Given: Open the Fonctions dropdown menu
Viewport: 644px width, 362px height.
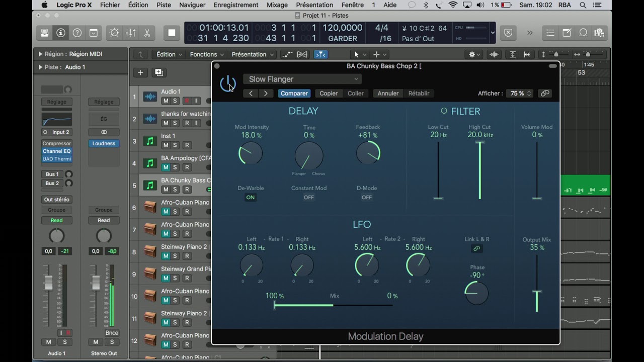Looking at the screenshot, I should [x=207, y=54].
